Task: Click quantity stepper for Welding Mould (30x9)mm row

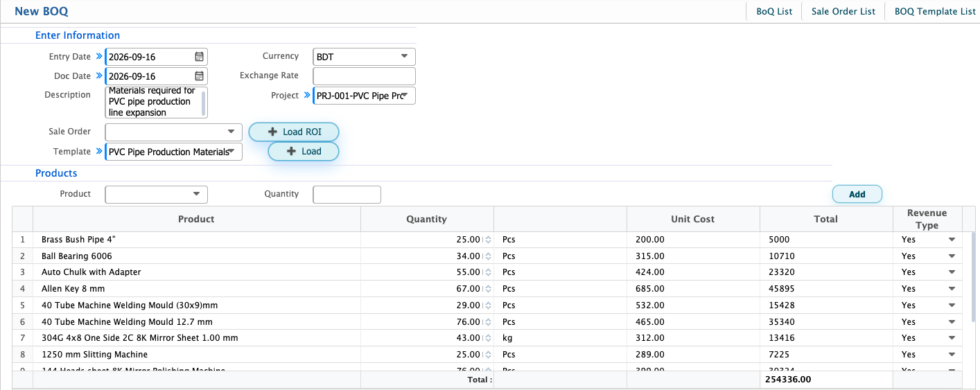Action: (x=488, y=305)
